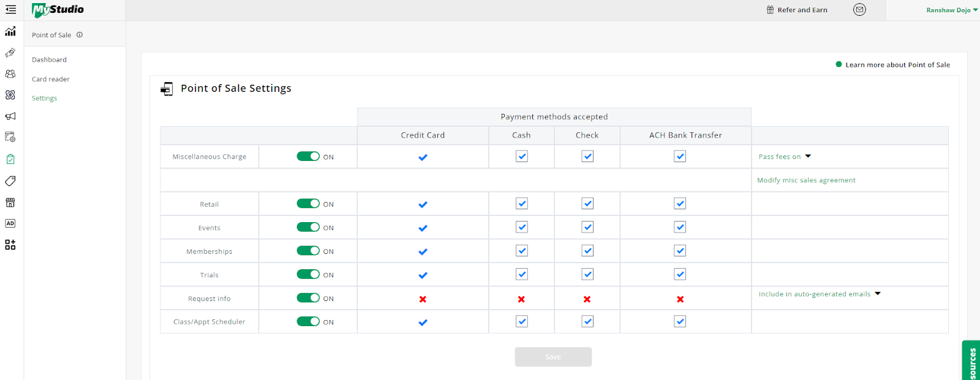Viewport: 980px width, 380px height.
Task: Uncheck Check for Trials
Action: coord(587,274)
